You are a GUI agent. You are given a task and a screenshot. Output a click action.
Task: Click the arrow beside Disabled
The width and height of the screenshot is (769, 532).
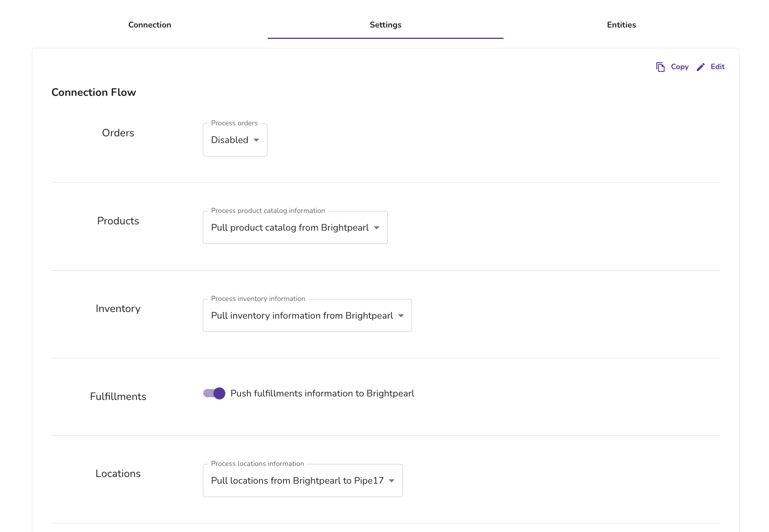(x=256, y=140)
